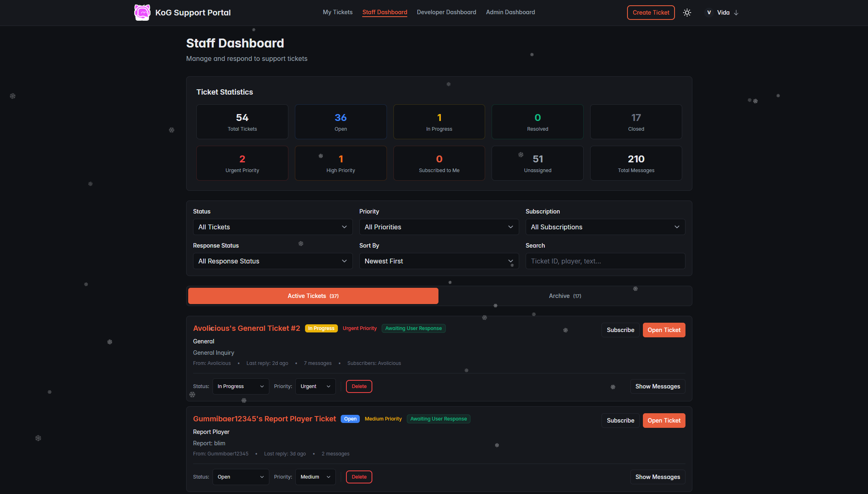Open the Vida user menu arrow
The width and height of the screenshot is (868, 494).
point(736,13)
